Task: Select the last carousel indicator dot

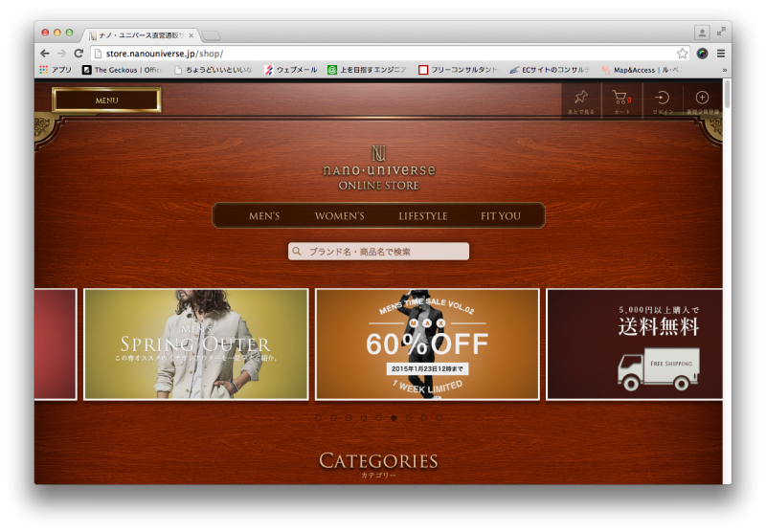Action: click(x=439, y=418)
